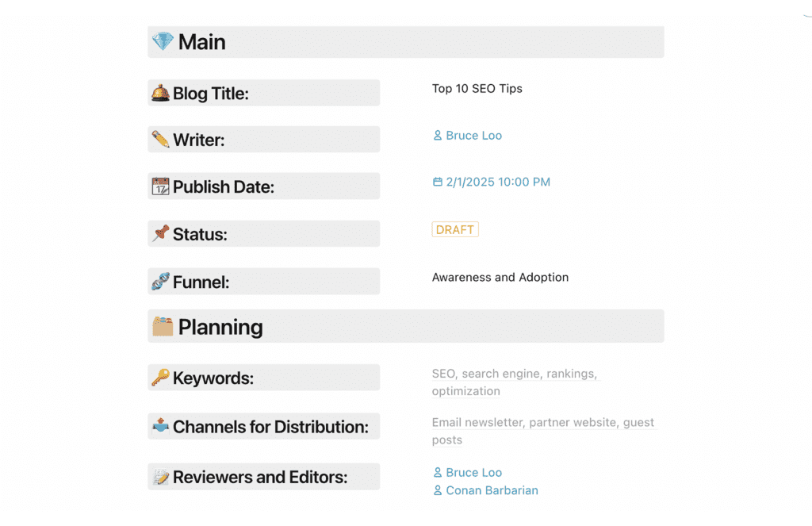Click the memo icon beside Reviewers and Editors
Viewport: 812px width, 526px height.
(160, 476)
